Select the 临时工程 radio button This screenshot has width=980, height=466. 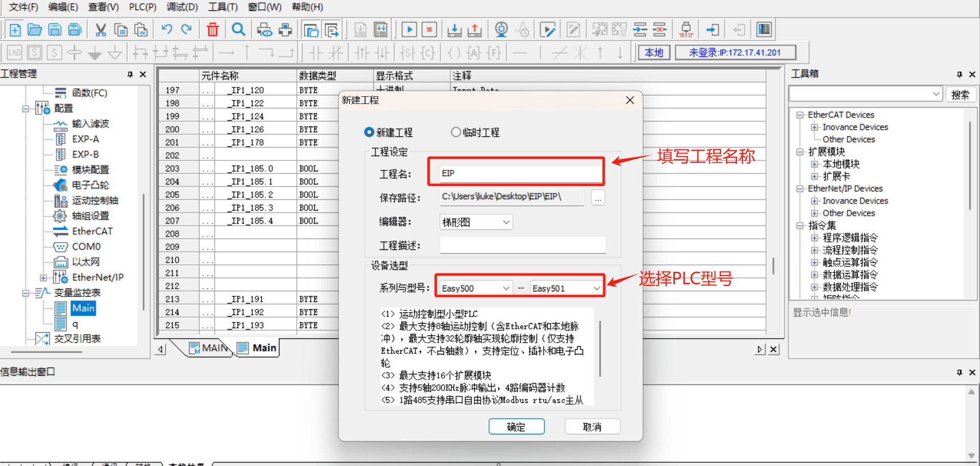coord(456,132)
